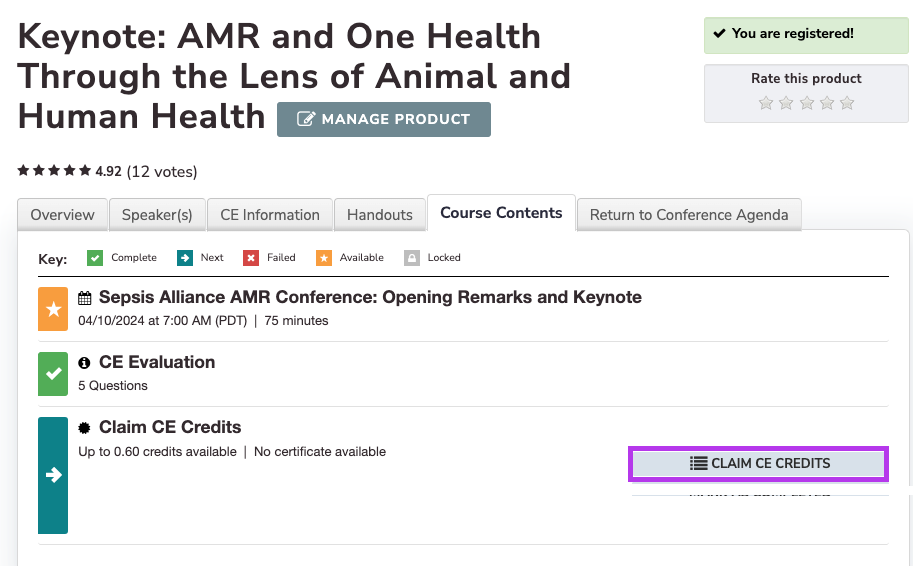The height and width of the screenshot is (566, 913).
Task: Switch to the Overview tab
Action: [x=62, y=215]
